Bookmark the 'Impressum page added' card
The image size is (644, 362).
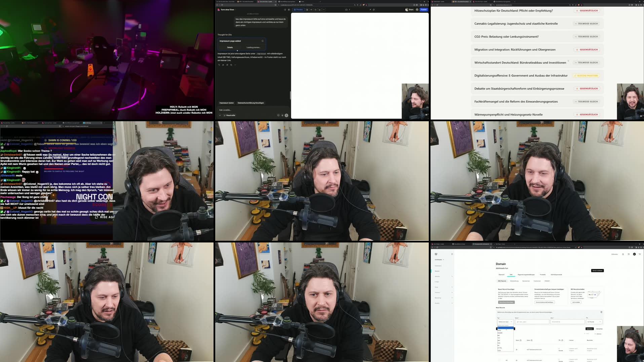(x=263, y=41)
